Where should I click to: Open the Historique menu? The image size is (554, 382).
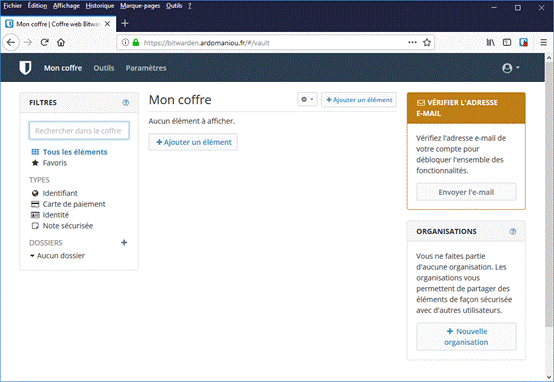click(100, 6)
